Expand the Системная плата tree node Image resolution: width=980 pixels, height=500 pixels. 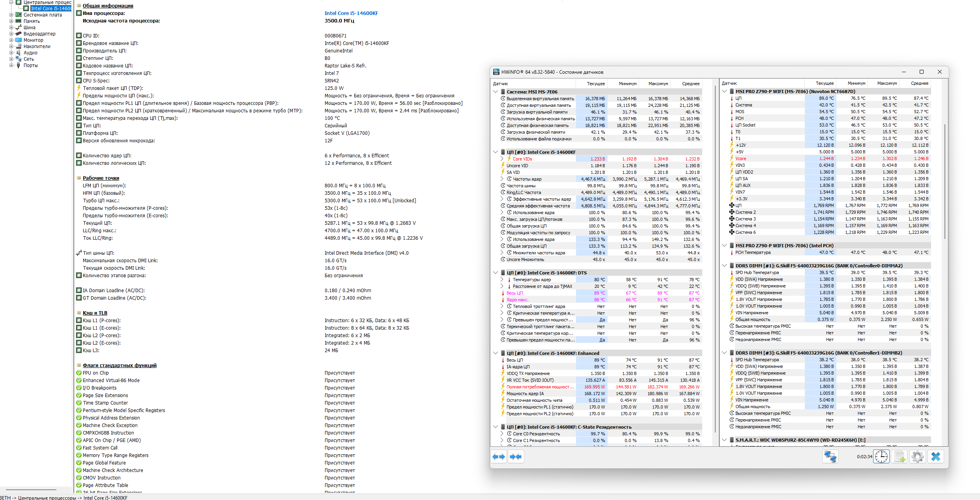click(11, 15)
